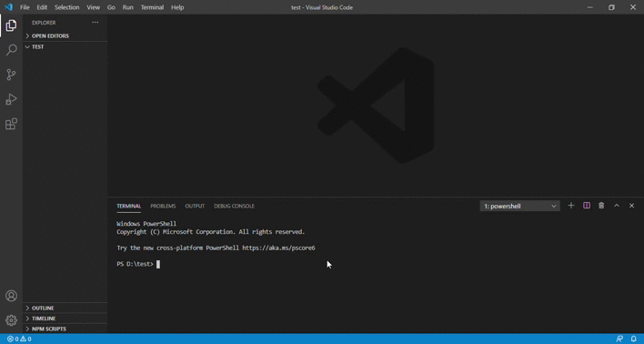644x344 pixels.
Task: Open the File menu
Action: [x=25, y=7]
